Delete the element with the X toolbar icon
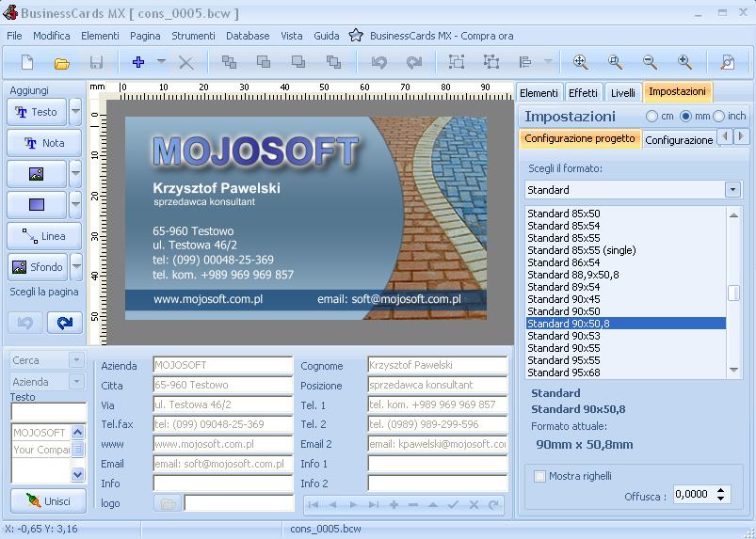 (x=185, y=63)
